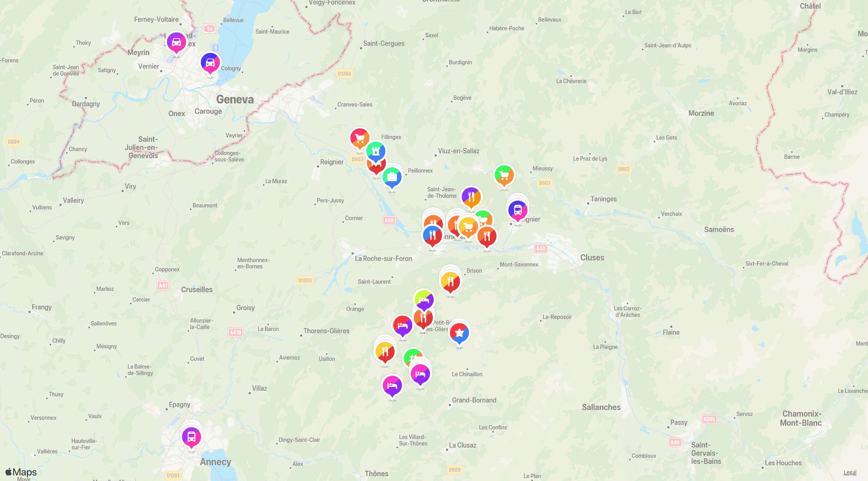Select the Cruseilles town label
This screenshot has width=868, height=481.
[197, 289]
